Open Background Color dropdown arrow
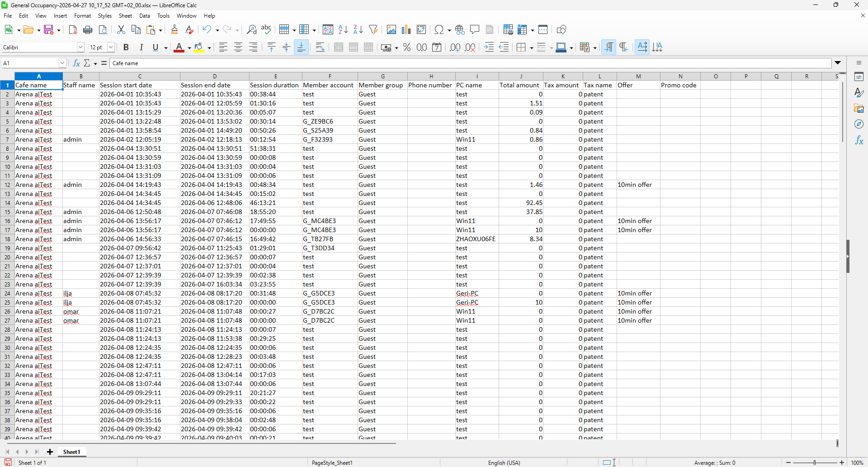The height and width of the screenshot is (467, 868). point(209,48)
